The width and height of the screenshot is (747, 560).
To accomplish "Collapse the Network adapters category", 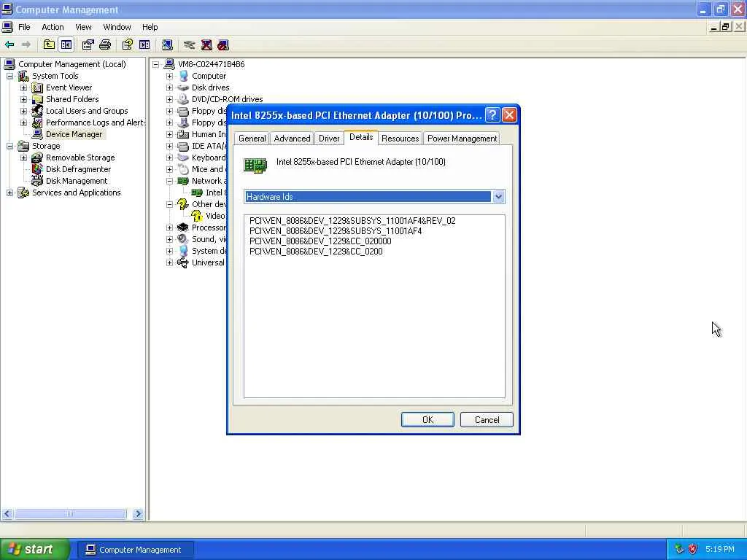I will [x=169, y=181].
